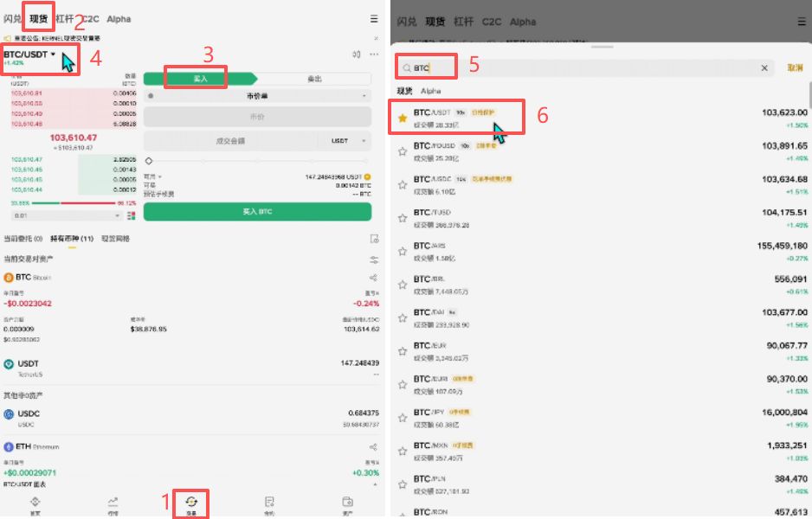Click the share icon in BTC asset row
This screenshot has width=812, height=519.
coord(374,278)
